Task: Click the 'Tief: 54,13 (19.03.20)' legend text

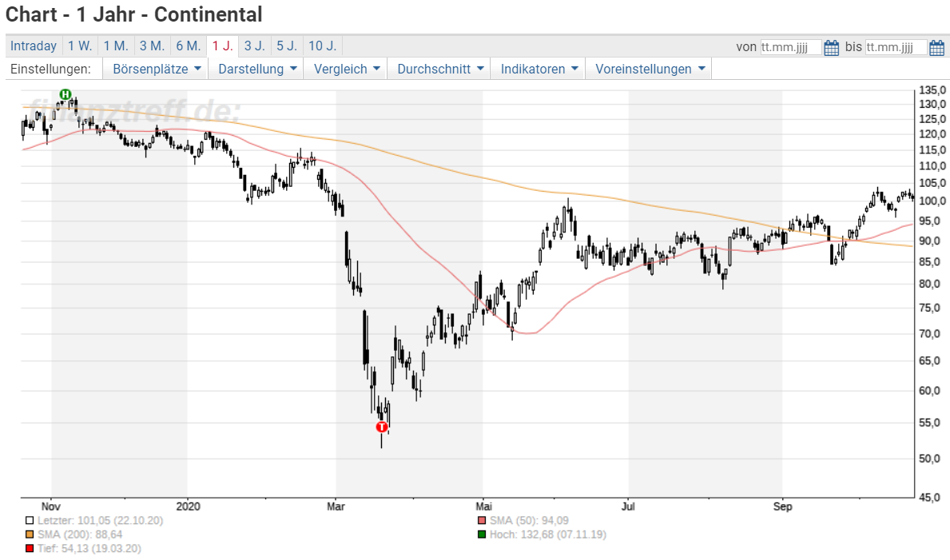Action: click(89, 549)
